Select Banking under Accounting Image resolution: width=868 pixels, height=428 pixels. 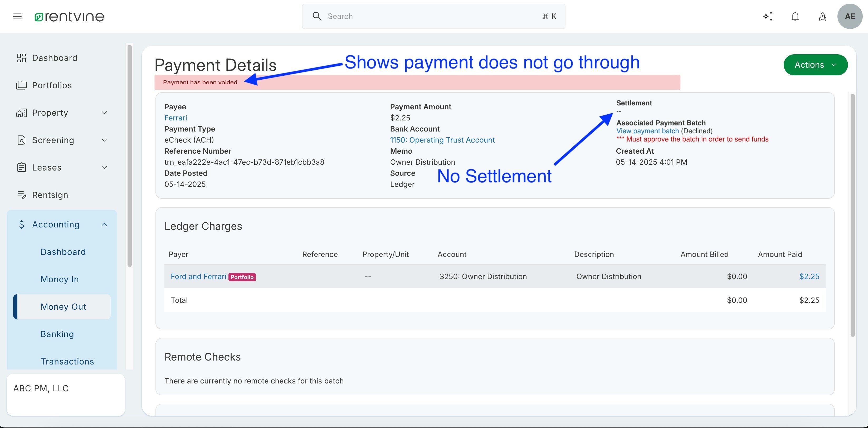pyautogui.click(x=57, y=334)
